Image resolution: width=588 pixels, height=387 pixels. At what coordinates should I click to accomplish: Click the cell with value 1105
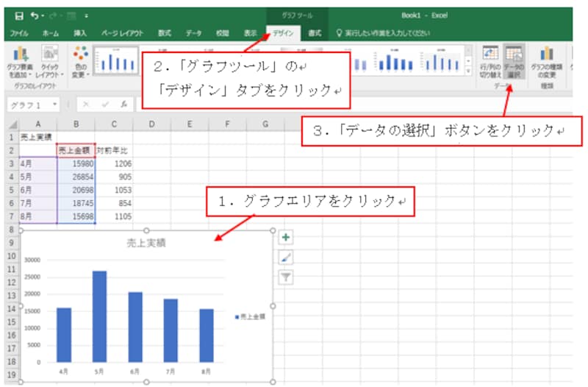114,216
